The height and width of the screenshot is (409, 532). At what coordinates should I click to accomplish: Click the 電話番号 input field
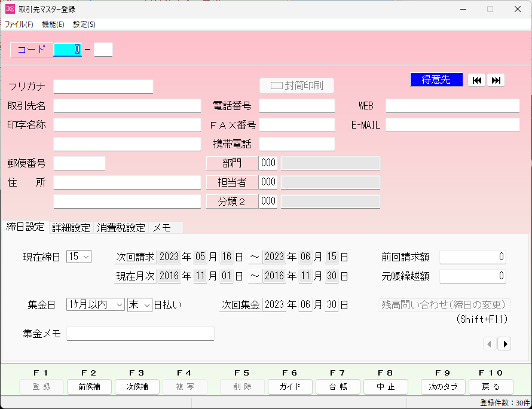point(297,106)
